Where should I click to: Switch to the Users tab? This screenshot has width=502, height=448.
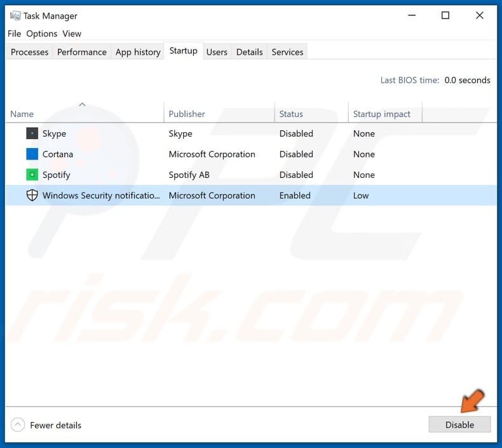(217, 52)
